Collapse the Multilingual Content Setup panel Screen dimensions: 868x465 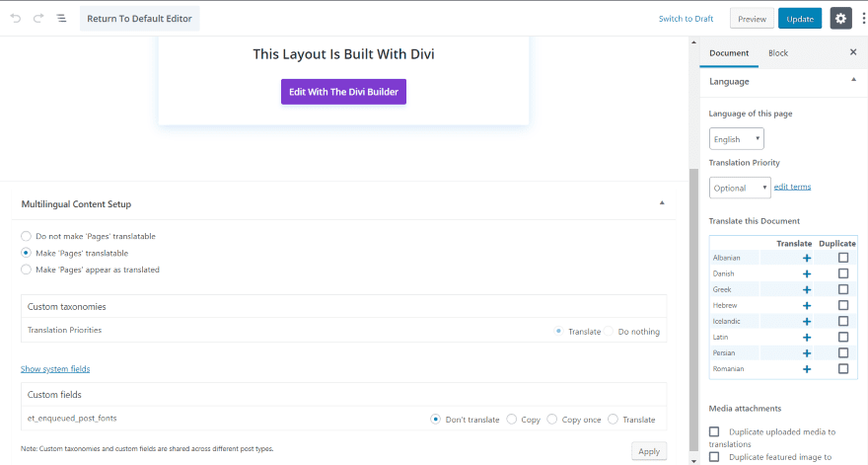[x=662, y=202]
